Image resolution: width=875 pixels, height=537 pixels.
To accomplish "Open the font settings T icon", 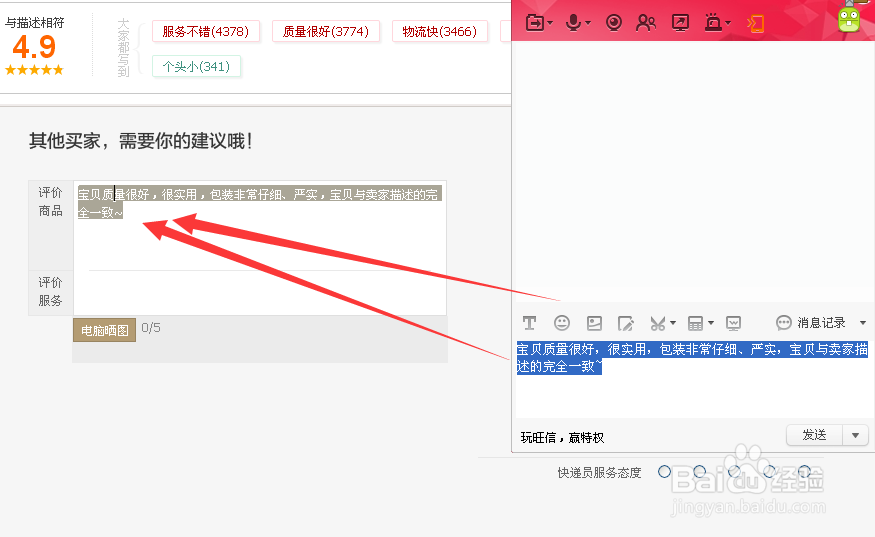I will [529, 323].
